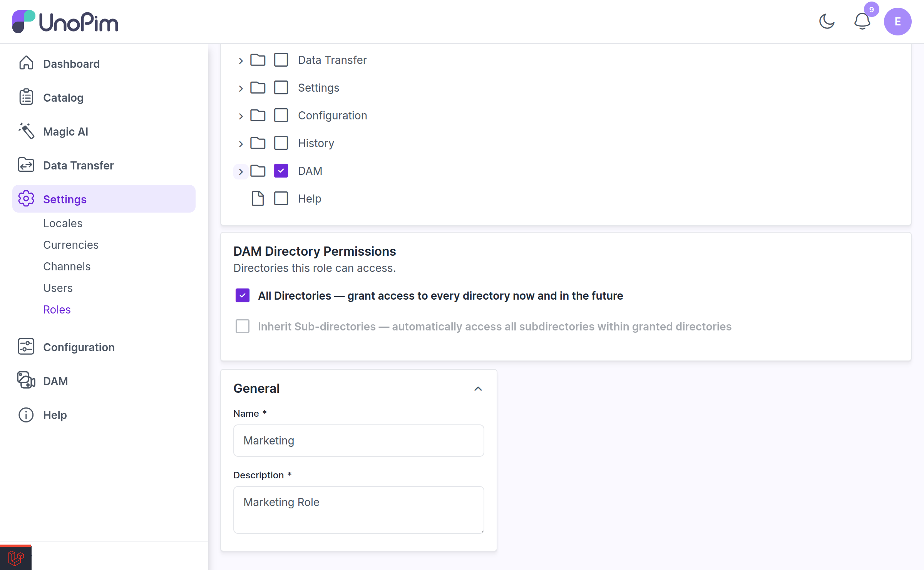Viewport: 924px width, 570px height.
Task: Open DAM sidebar icon
Action: pyautogui.click(x=26, y=381)
